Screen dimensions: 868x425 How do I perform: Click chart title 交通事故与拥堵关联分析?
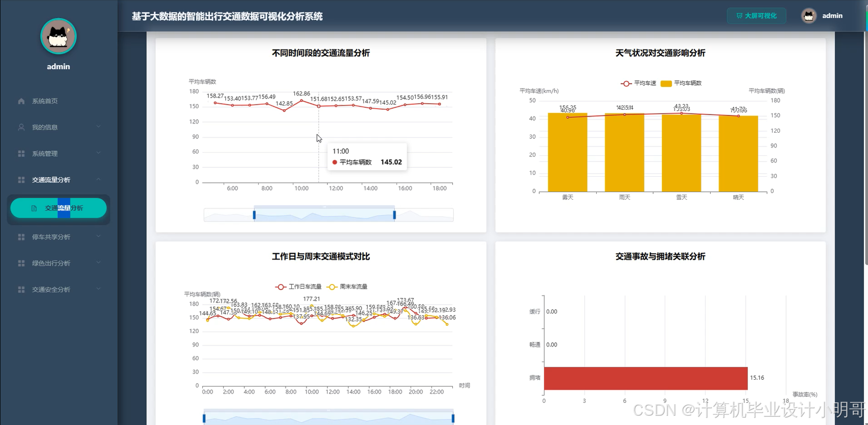pos(660,257)
